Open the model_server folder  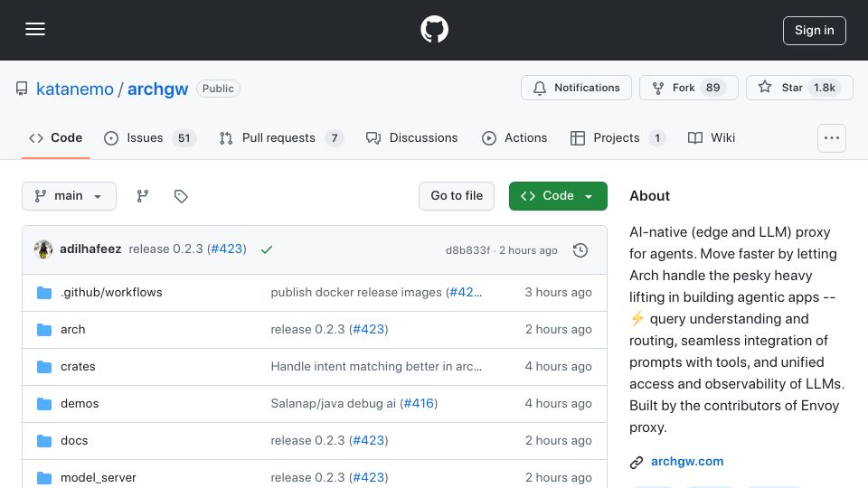(98, 477)
